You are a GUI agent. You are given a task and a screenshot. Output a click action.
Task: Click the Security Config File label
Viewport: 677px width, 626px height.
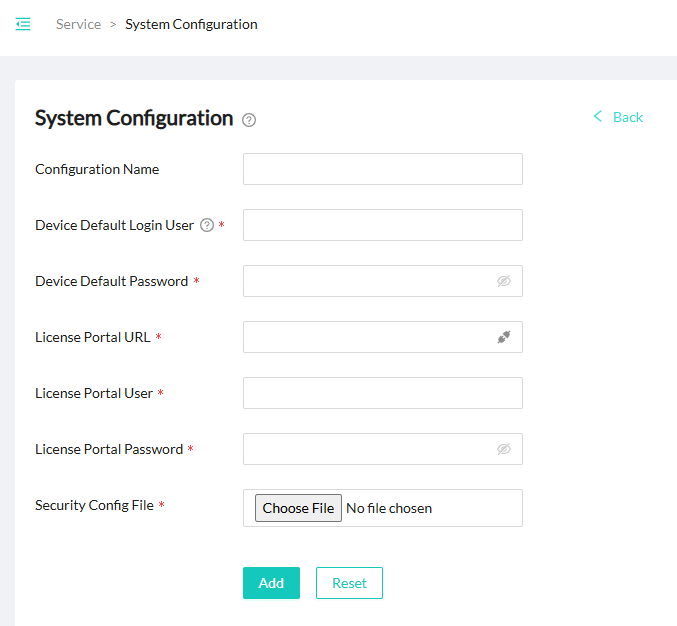point(94,505)
